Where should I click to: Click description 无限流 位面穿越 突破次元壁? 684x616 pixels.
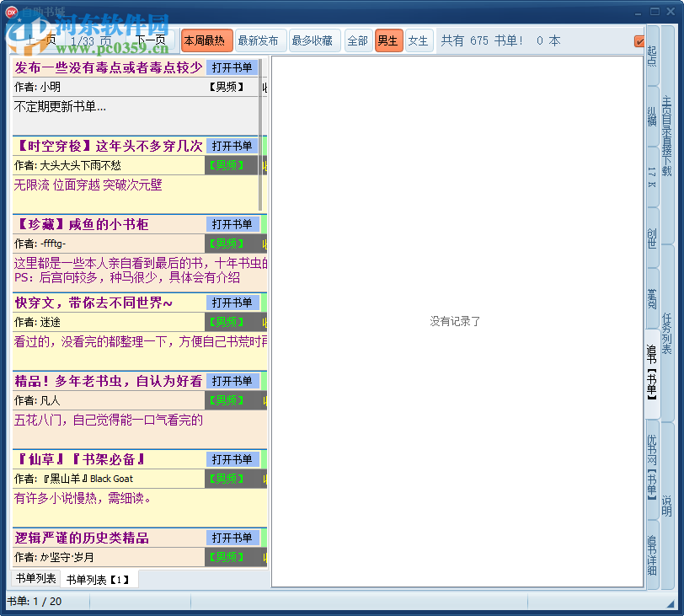(88, 185)
